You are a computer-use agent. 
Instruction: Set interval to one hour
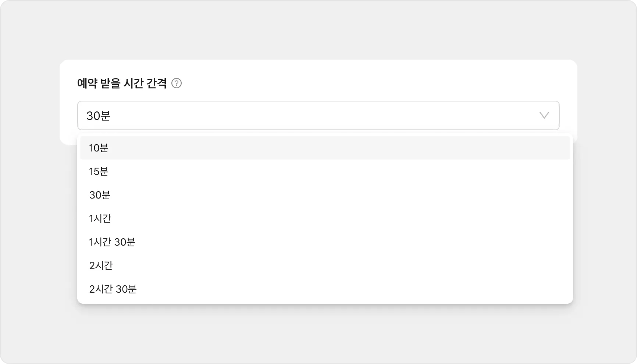[325, 218]
